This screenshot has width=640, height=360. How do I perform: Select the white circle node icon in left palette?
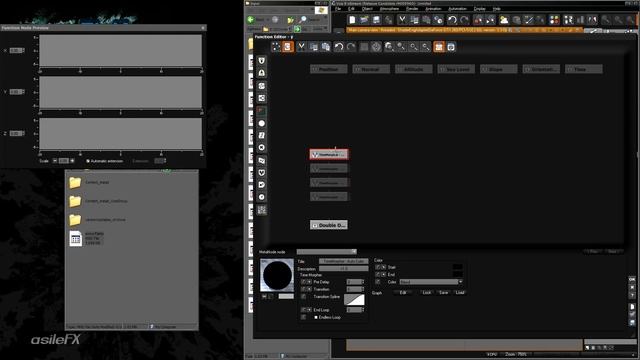point(262,123)
